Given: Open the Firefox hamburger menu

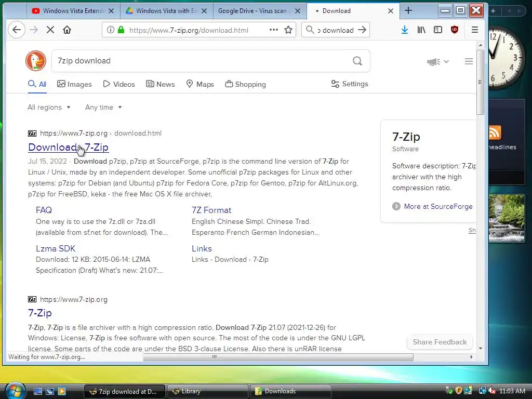Looking at the screenshot, I should click(475, 30).
